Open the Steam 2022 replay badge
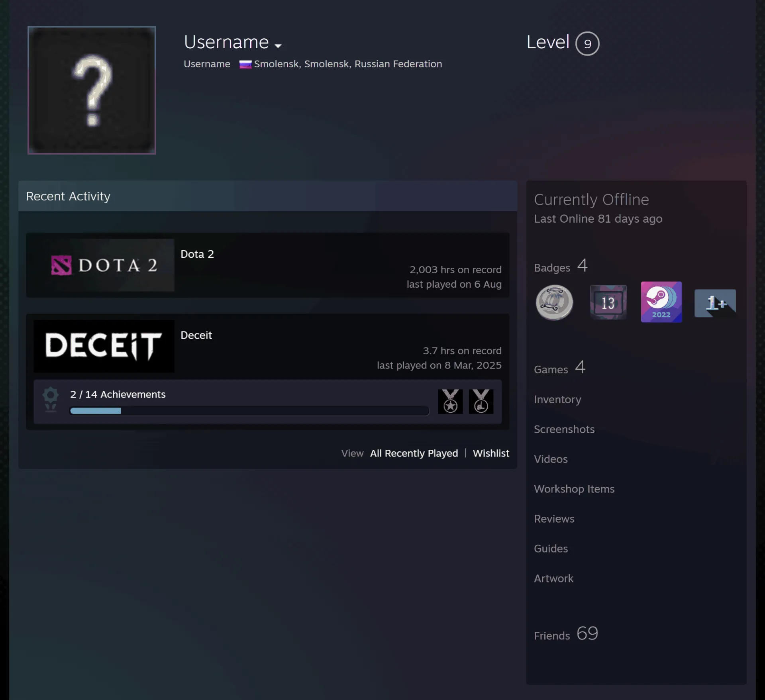This screenshot has height=700, width=765. click(661, 302)
